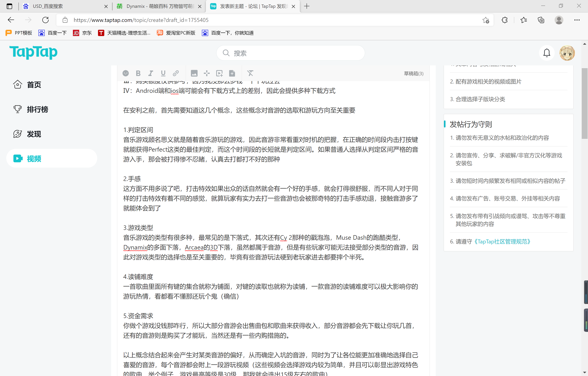588x376 pixels.
Task: Toggle bold formatting
Action: click(138, 73)
